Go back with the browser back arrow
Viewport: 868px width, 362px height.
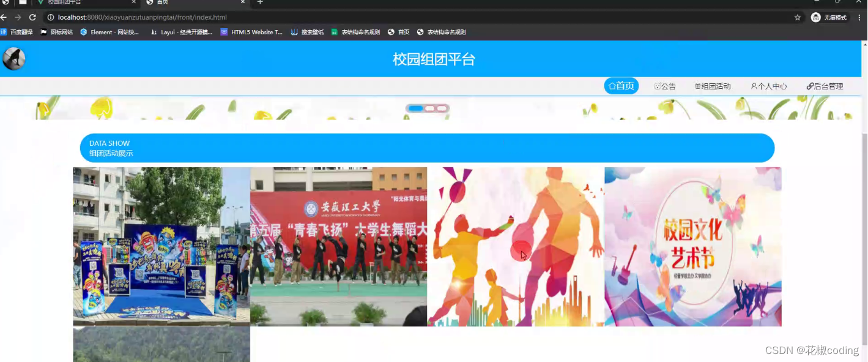point(4,17)
